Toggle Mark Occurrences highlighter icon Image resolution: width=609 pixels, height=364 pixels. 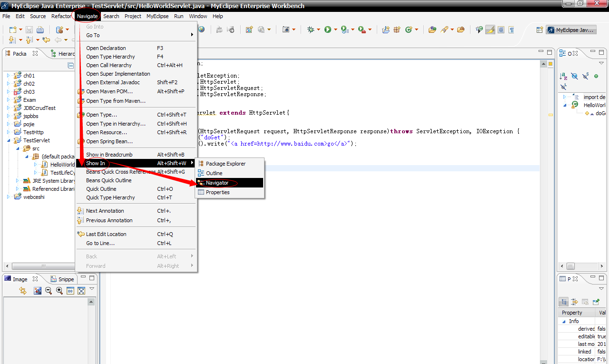coord(490,30)
